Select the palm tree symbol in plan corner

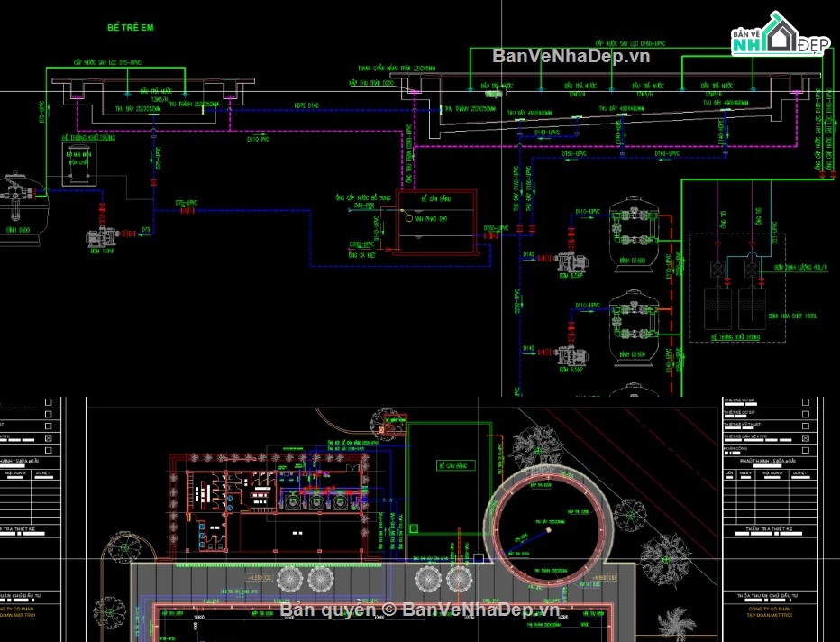676,624
